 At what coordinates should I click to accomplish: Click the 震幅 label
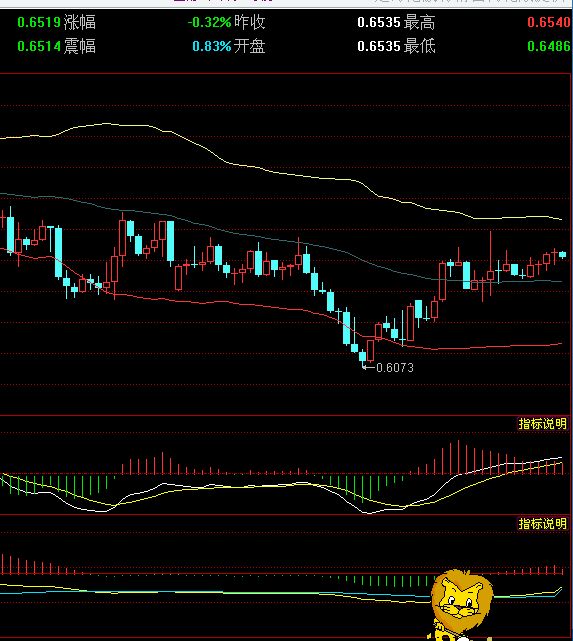(80, 46)
